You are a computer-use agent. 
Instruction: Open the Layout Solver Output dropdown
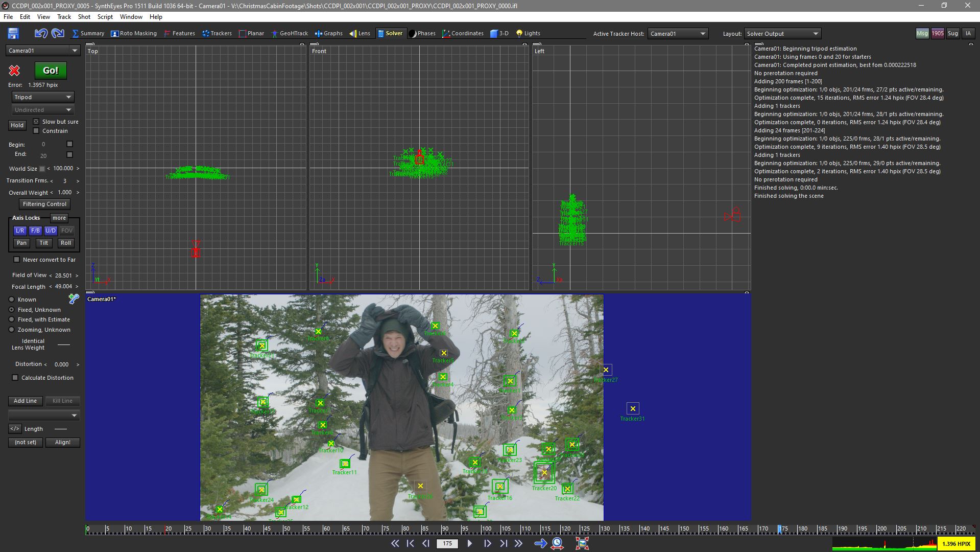click(782, 34)
